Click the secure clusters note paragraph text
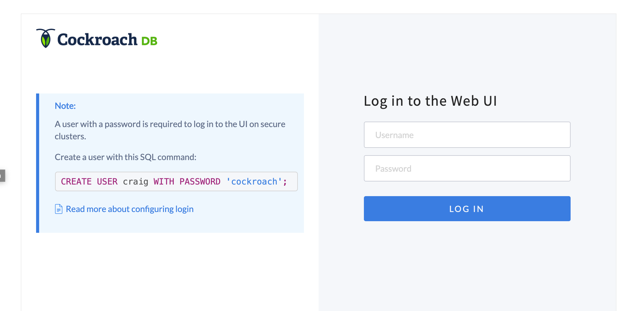 170,130
